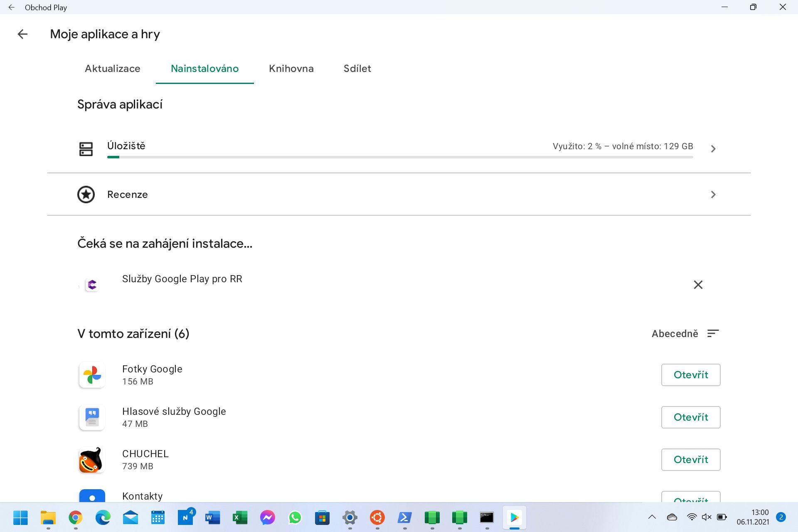This screenshot has width=798, height=532.
Task: Open notification center badge
Action: point(781,517)
